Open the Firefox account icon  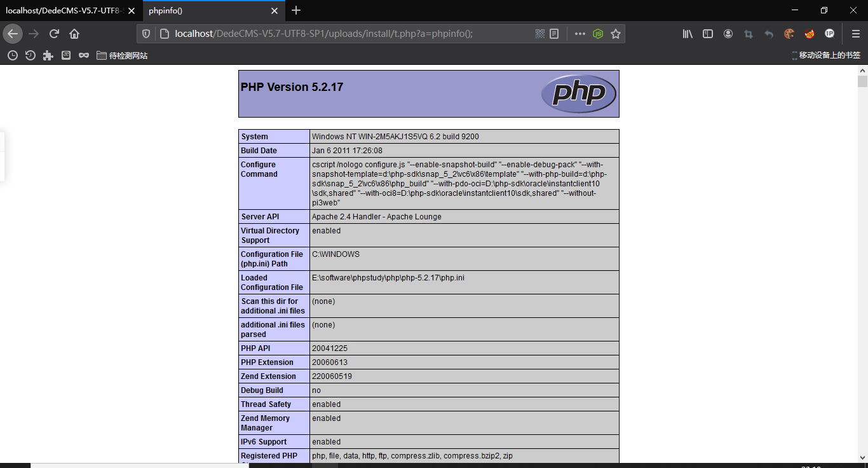[728, 34]
